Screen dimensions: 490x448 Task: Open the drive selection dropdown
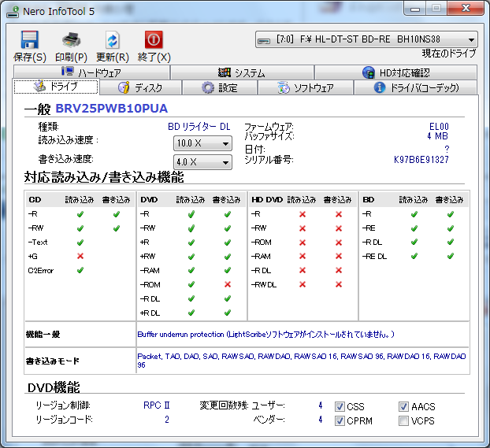point(366,39)
